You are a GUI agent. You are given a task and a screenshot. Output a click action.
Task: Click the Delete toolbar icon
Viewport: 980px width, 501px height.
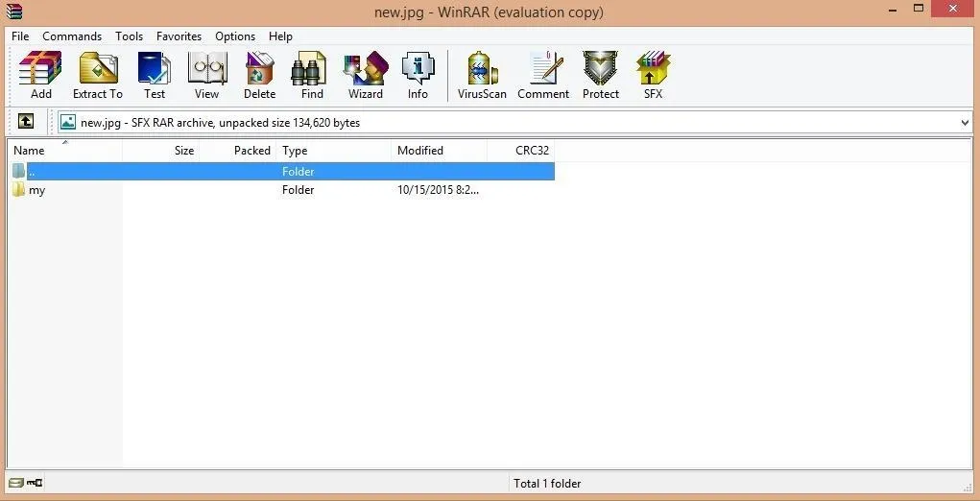(259, 75)
